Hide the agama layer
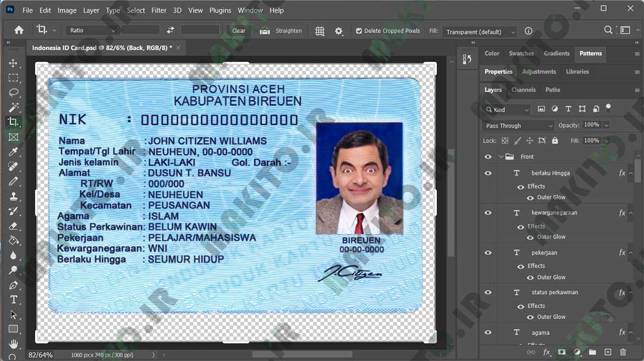This screenshot has height=361, width=644. [488, 332]
